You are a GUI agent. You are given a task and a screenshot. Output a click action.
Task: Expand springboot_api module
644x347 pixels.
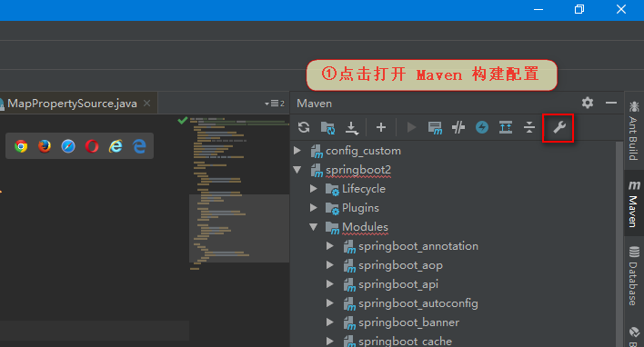pos(330,283)
